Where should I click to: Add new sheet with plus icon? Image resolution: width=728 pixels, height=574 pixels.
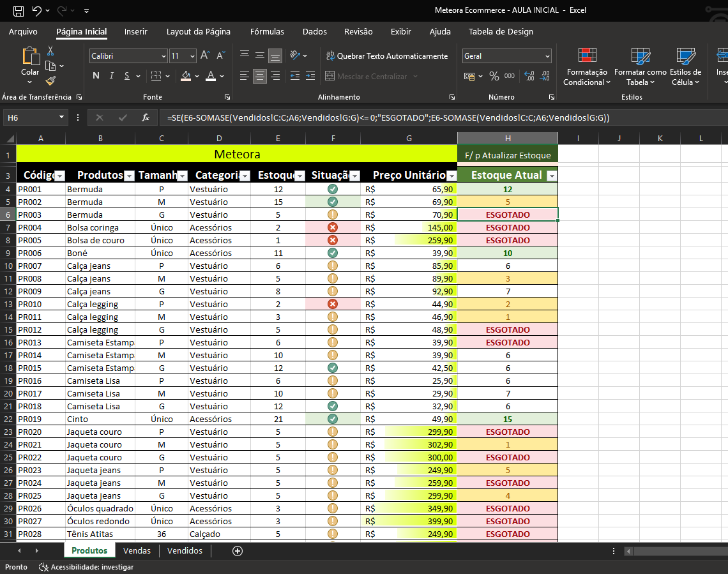238,551
